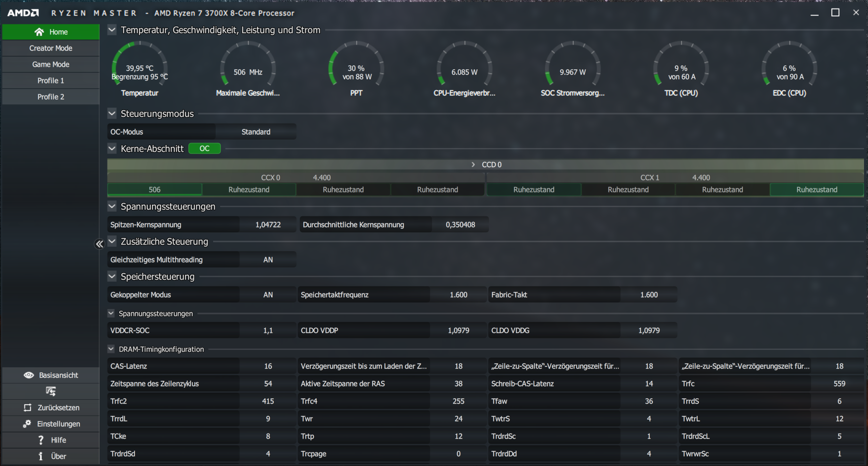Select the Standard control mode
This screenshot has width=868, height=466.
tap(256, 132)
